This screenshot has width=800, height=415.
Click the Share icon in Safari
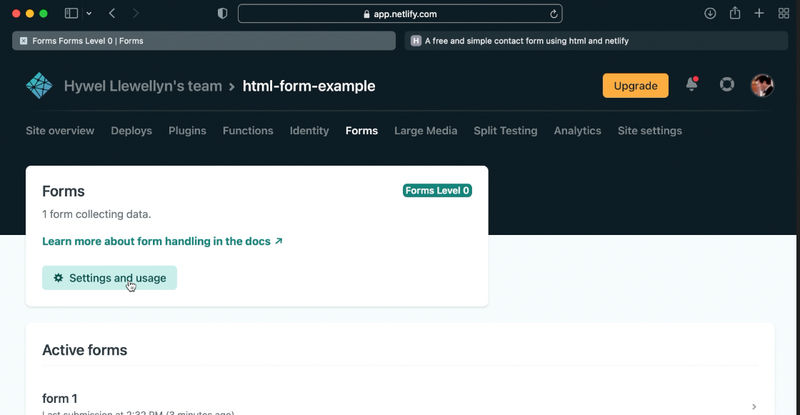pyautogui.click(x=735, y=13)
